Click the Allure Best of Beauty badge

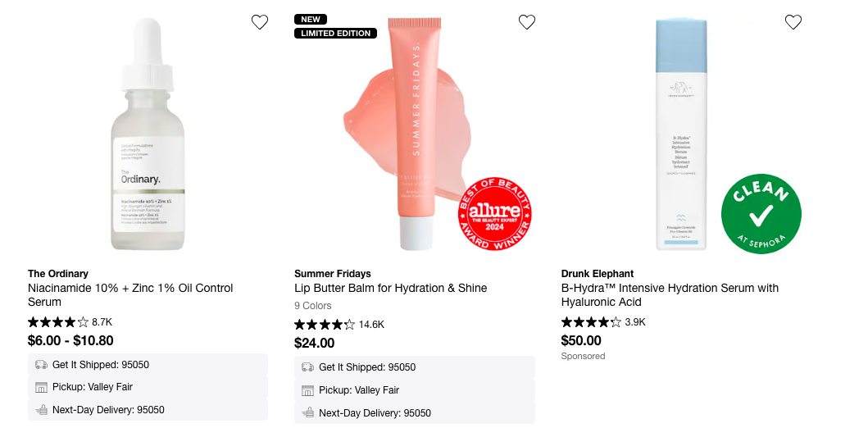tap(495, 214)
